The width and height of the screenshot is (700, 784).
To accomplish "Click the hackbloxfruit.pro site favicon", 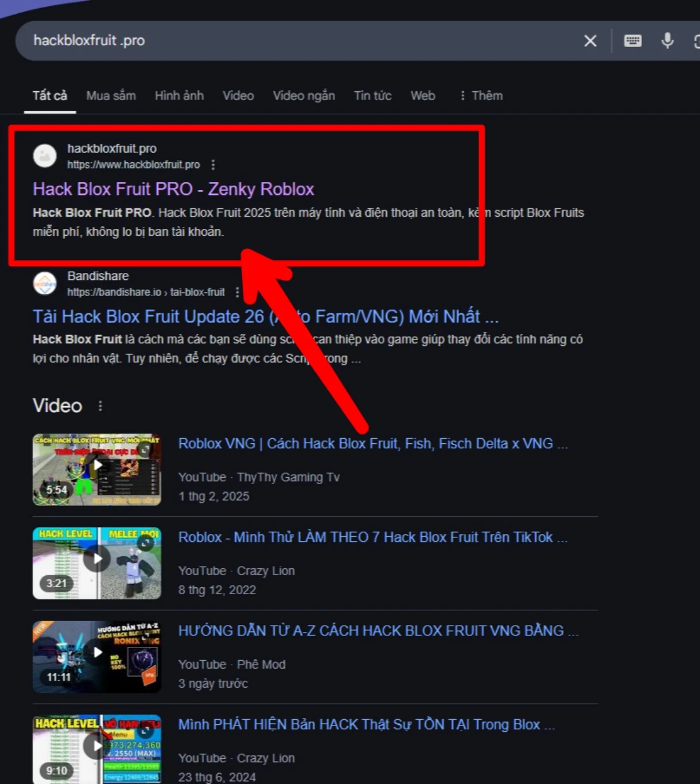I will coord(45,155).
